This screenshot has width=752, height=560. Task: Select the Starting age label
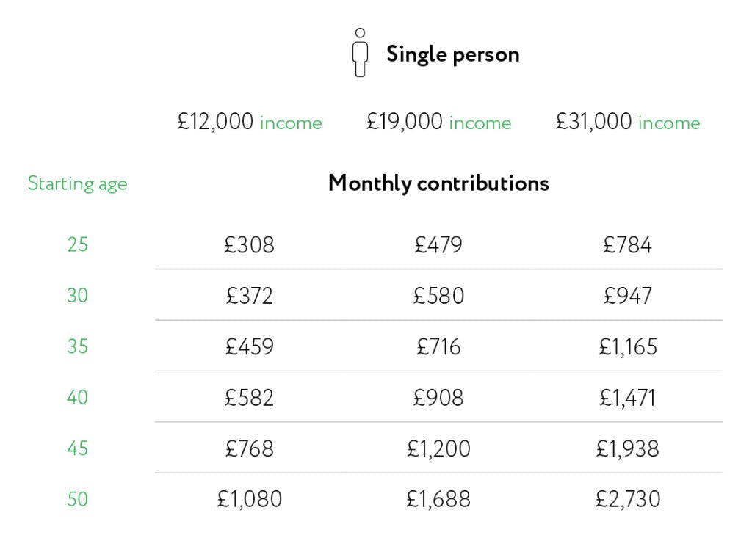tap(77, 184)
